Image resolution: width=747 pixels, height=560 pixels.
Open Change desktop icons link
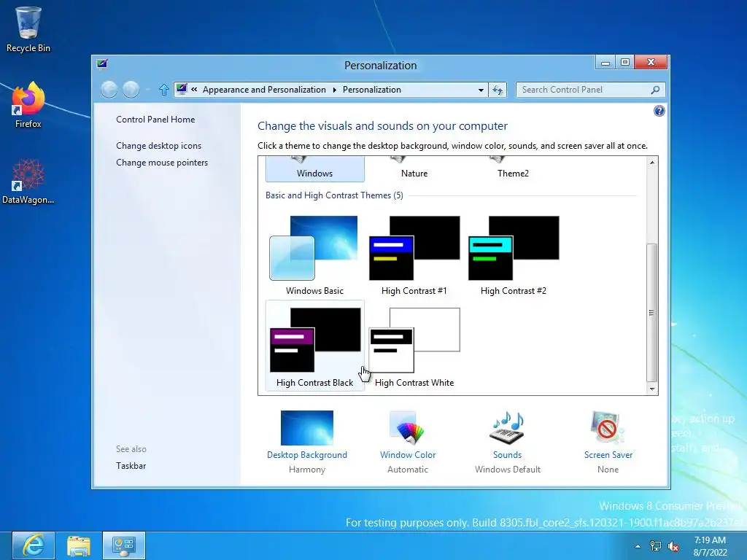(x=158, y=146)
